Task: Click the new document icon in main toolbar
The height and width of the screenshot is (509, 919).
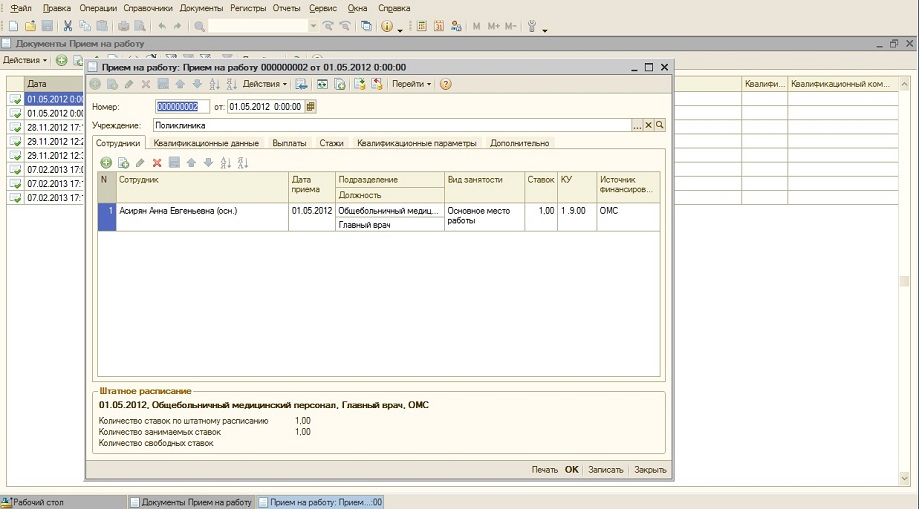Action: tap(13, 25)
